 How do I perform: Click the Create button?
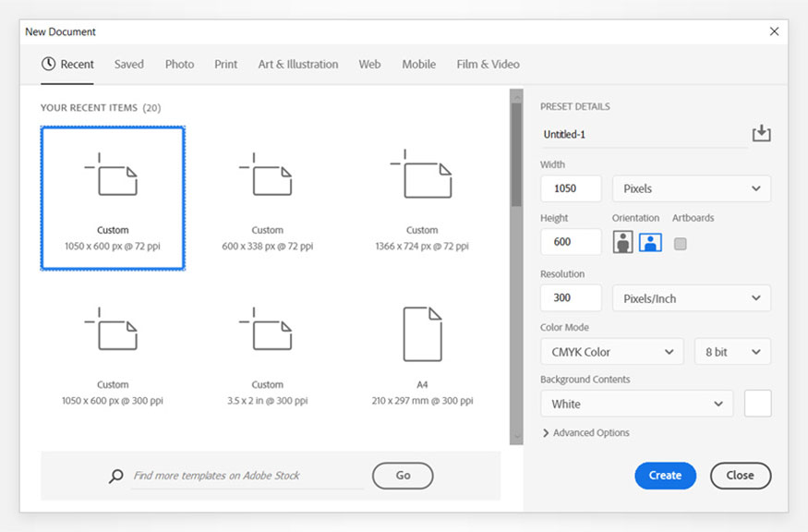click(665, 476)
